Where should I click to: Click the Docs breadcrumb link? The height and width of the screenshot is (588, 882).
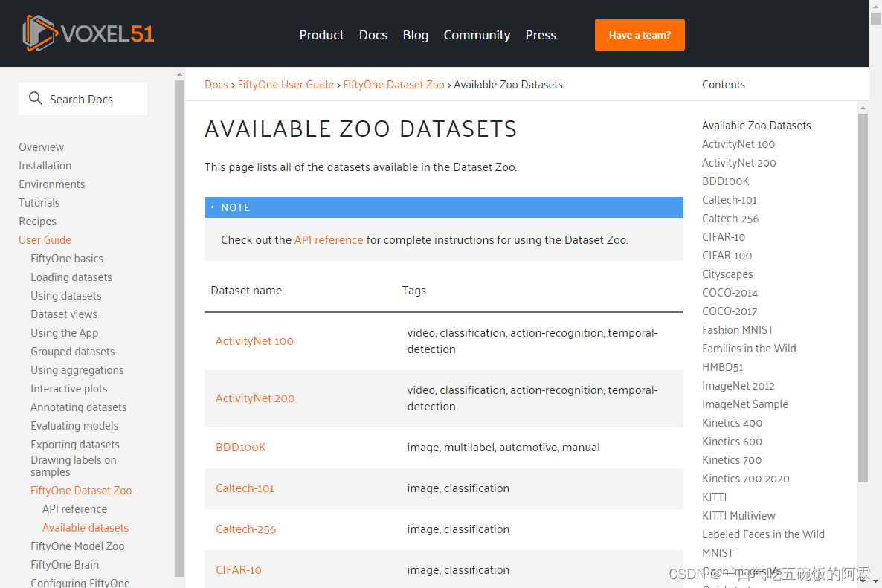216,84
